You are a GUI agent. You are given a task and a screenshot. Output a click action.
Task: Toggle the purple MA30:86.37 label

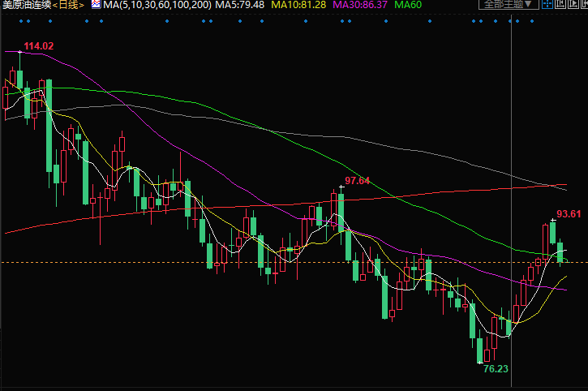coord(358,5)
